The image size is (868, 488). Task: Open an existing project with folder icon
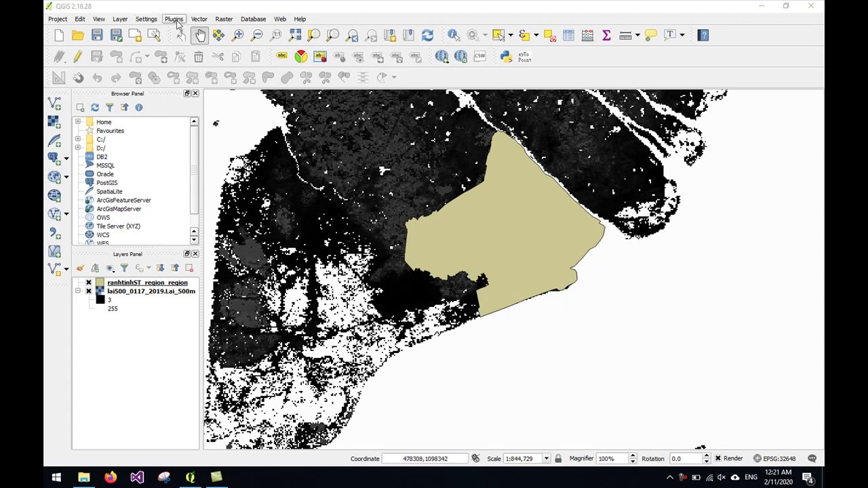pos(78,35)
